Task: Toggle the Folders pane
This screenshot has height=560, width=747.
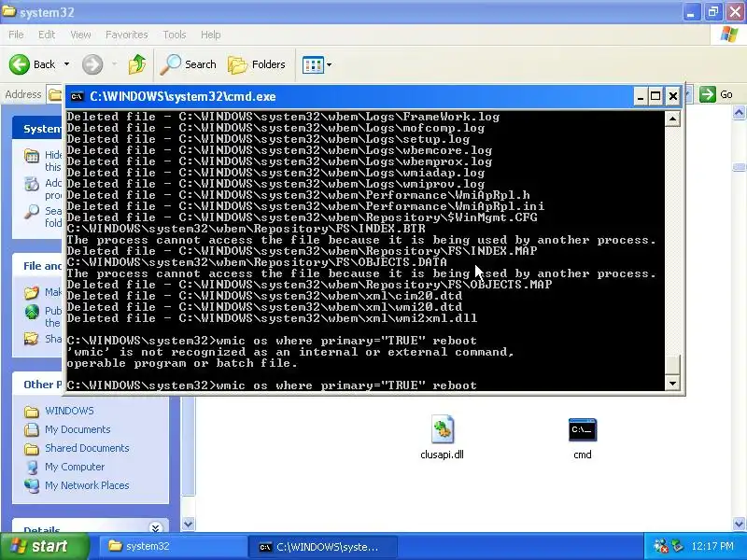Action: pos(257,64)
